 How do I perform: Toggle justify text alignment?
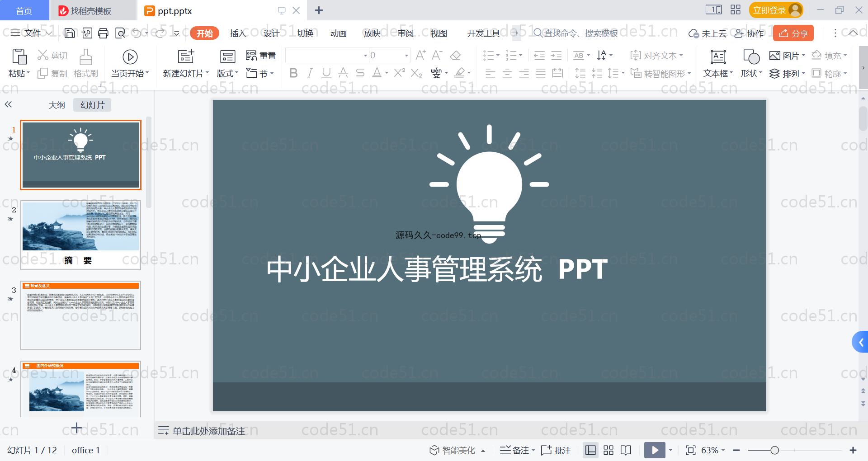coord(540,73)
